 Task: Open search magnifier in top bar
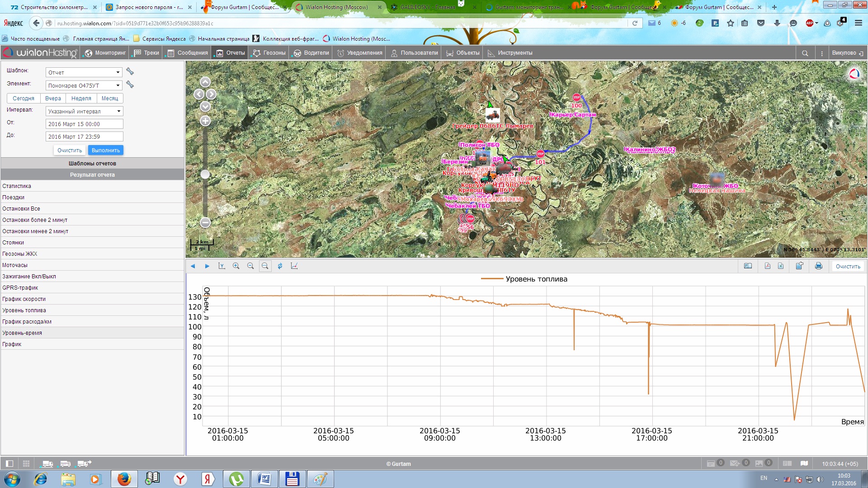[805, 53]
